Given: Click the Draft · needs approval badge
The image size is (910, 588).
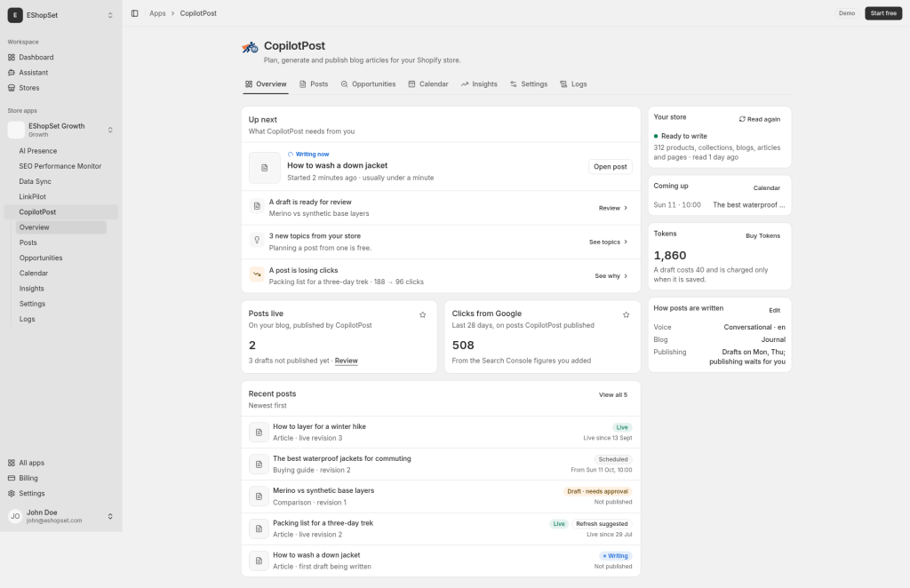Looking at the screenshot, I should click(x=597, y=492).
